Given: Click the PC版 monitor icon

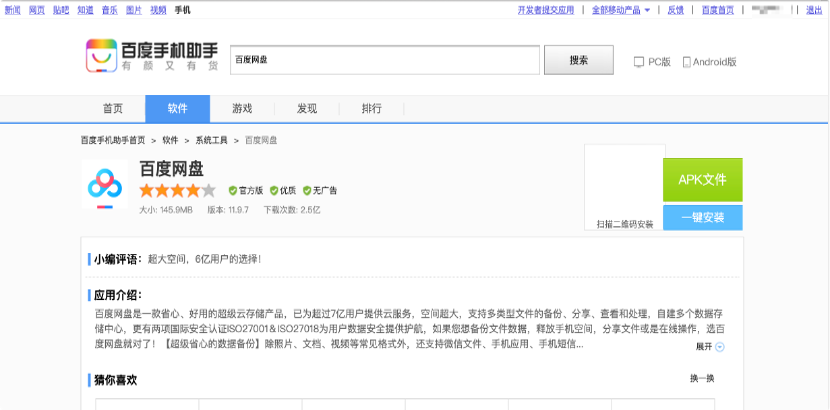Looking at the screenshot, I should 639,62.
